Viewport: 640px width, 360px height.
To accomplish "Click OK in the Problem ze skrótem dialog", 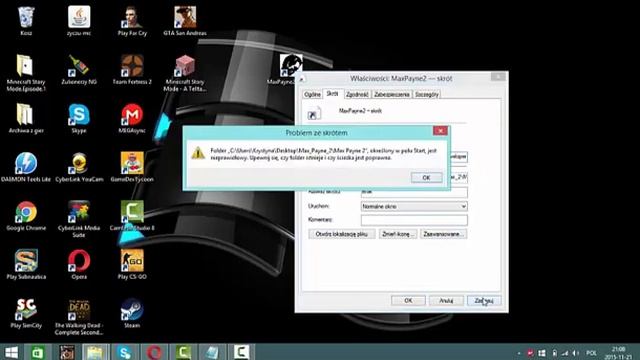I will (x=426, y=178).
